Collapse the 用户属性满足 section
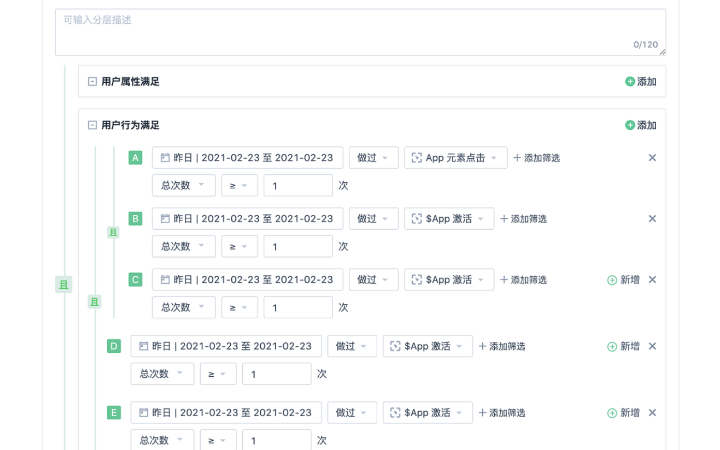This screenshot has height=450, width=720. click(92, 82)
